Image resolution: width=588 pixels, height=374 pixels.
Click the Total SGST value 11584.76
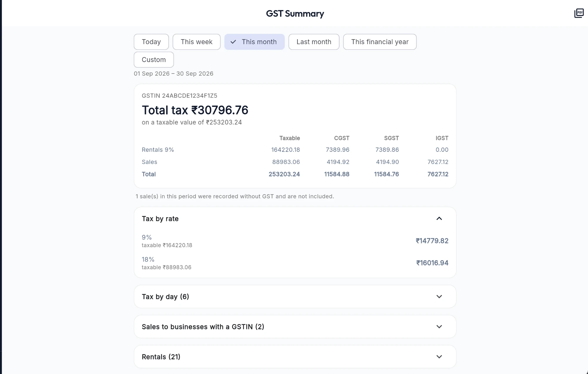pos(386,174)
